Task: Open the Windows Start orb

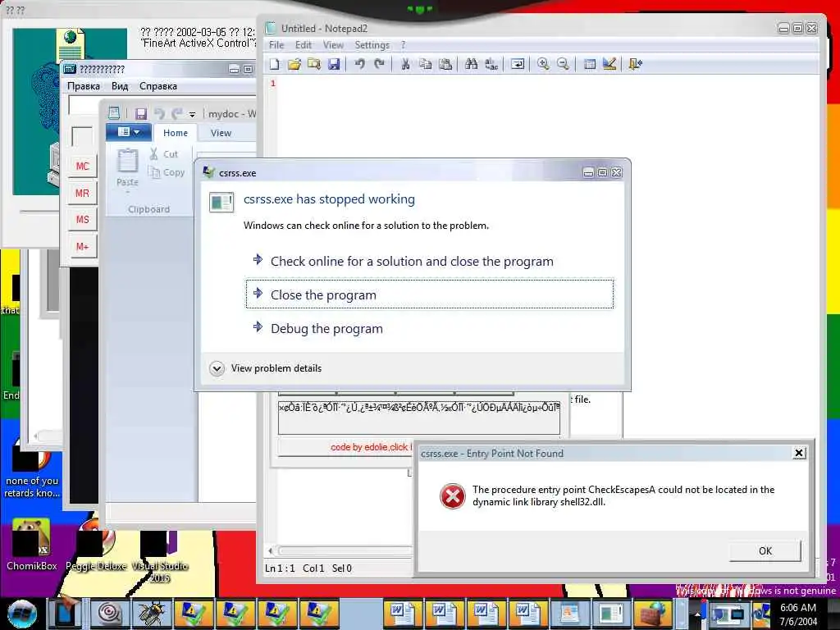Action: 21,614
